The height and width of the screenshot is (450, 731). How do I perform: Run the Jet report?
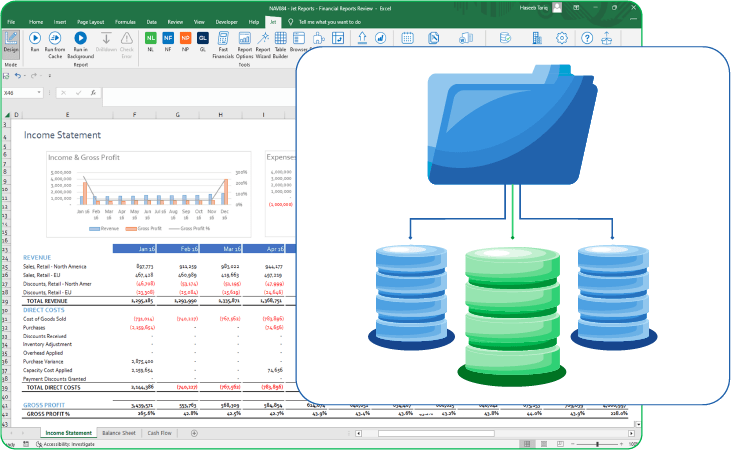[35, 42]
